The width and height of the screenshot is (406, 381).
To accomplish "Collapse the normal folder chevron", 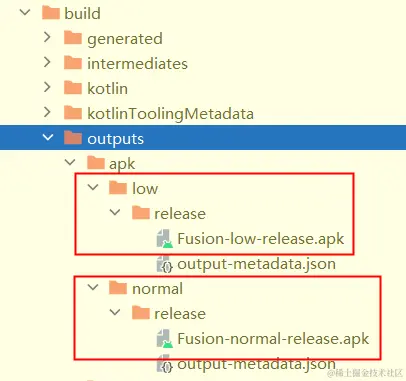I will [x=93, y=287].
